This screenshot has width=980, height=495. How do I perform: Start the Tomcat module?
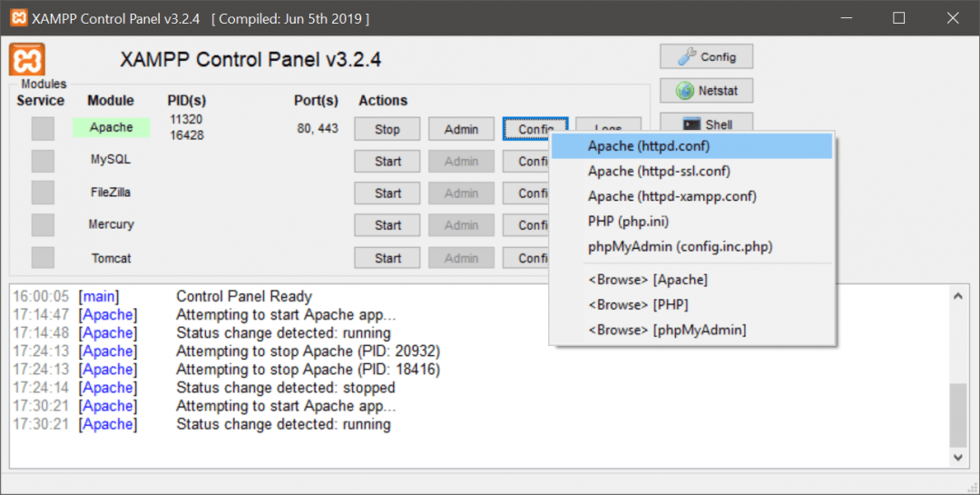[387, 258]
